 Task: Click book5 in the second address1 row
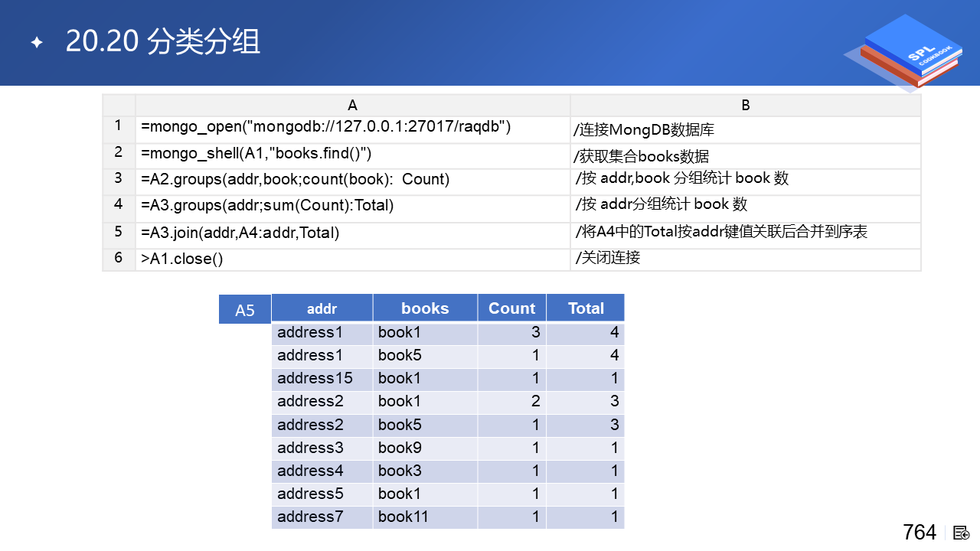tap(425, 356)
